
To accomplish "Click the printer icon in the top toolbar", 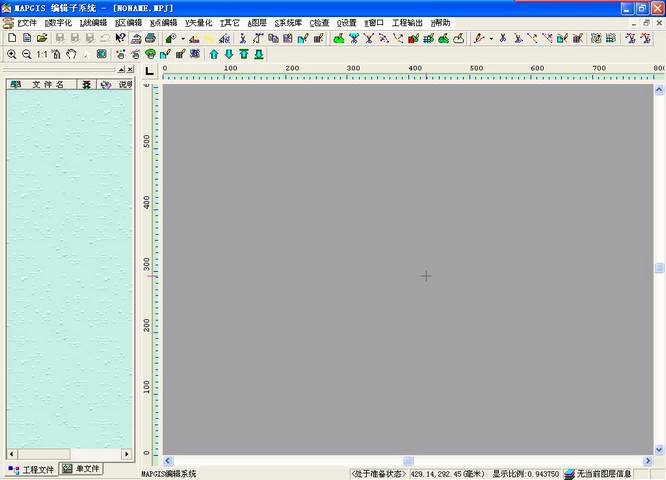I will [x=151, y=38].
